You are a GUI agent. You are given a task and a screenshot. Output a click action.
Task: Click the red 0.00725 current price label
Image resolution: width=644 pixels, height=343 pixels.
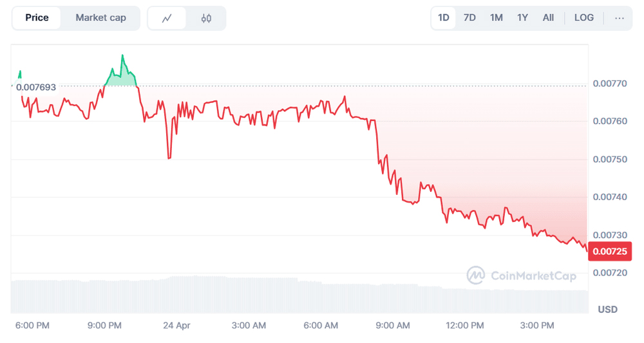pyautogui.click(x=611, y=250)
